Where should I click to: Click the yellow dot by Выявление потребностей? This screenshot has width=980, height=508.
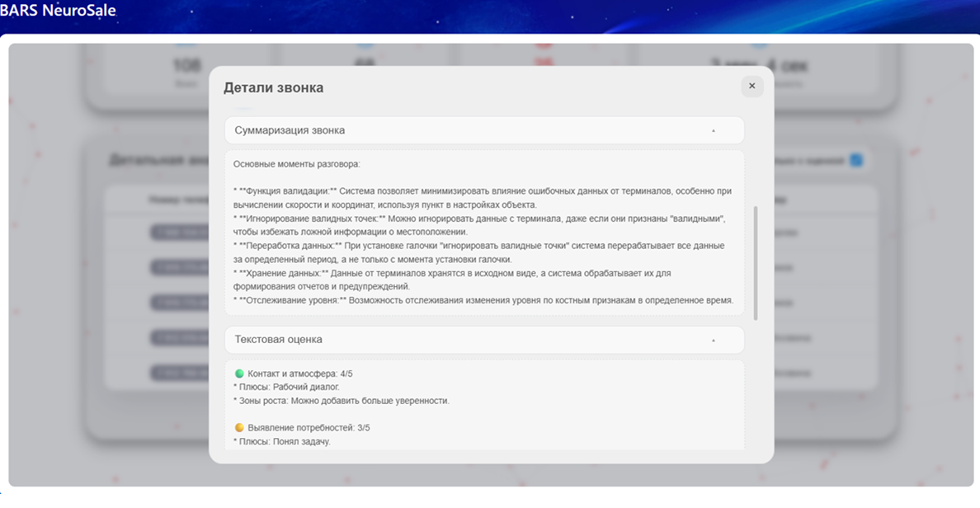click(x=239, y=428)
